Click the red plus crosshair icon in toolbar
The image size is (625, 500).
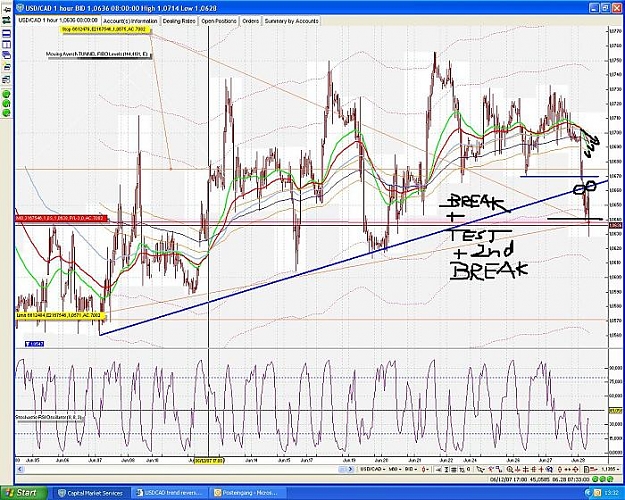click(541, 469)
